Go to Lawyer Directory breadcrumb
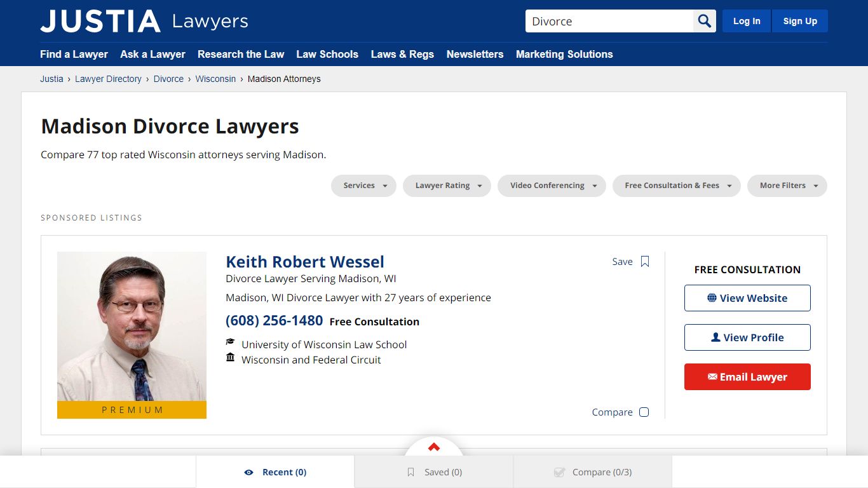The height and width of the screenshot is (488, 868). click(x=108, y=79)
